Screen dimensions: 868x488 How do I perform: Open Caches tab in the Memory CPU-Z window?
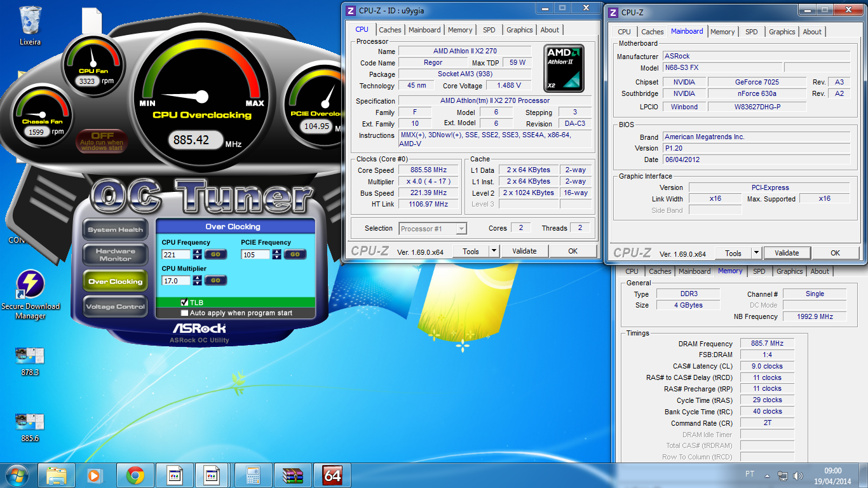(660, 271)
